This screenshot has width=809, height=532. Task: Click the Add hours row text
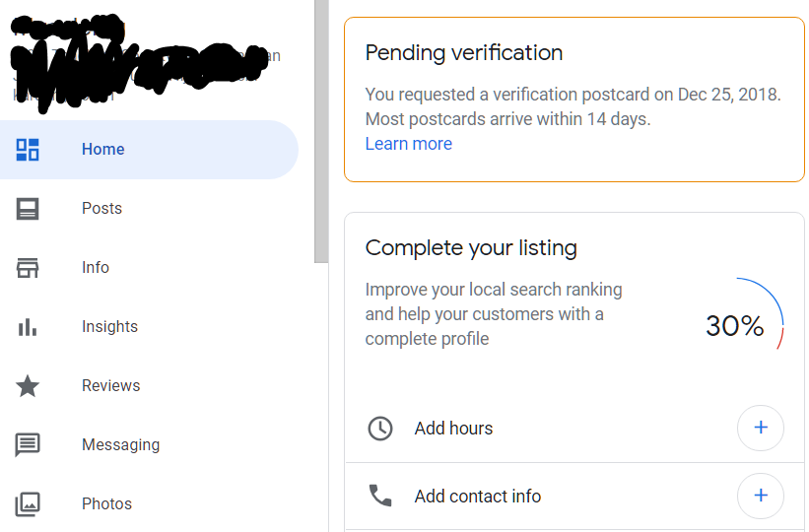click(x=453, y=429)
